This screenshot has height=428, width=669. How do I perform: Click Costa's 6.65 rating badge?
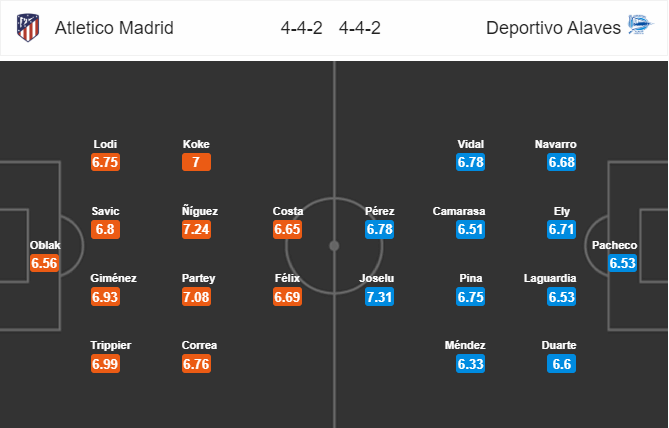[288, 229]
